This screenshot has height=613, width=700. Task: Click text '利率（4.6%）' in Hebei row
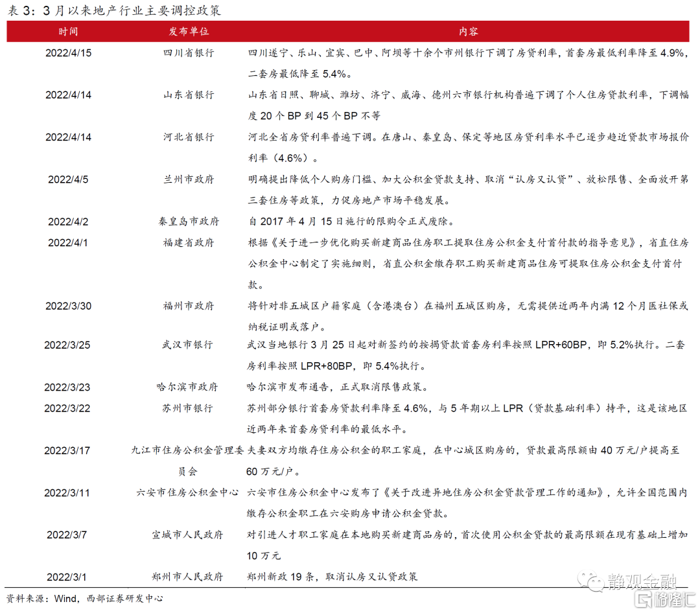click(279, 158)
